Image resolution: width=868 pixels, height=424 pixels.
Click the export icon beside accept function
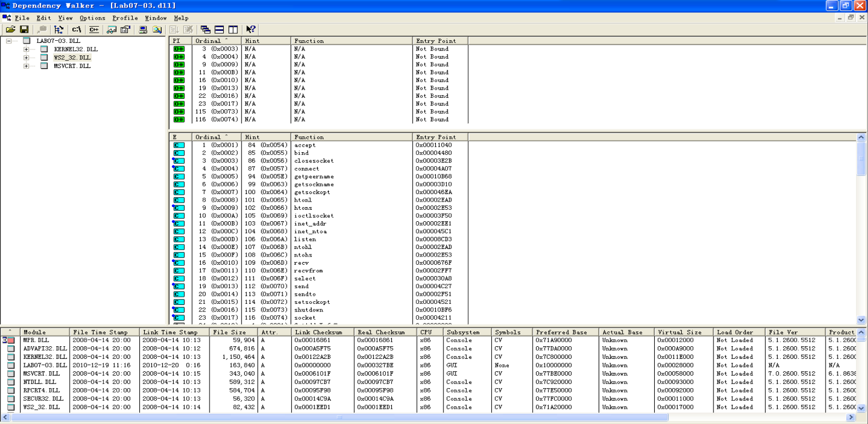click(178, 145)
